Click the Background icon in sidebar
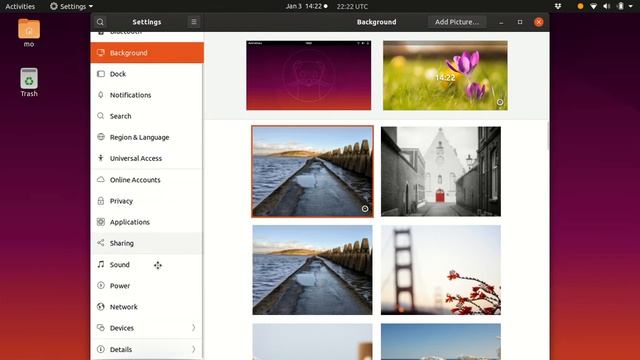The height and width of the screenshot is (360, 640). pyautogui.click(x=101, y=53)
